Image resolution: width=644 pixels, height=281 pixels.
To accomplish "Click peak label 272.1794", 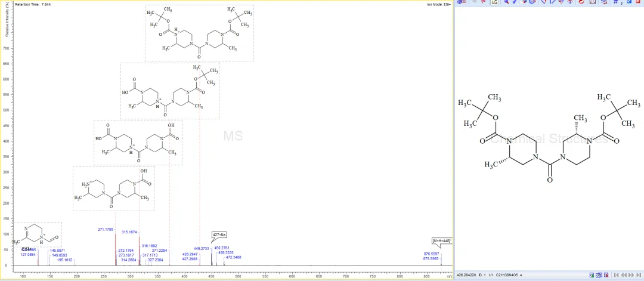I will (x=126, y=250).
